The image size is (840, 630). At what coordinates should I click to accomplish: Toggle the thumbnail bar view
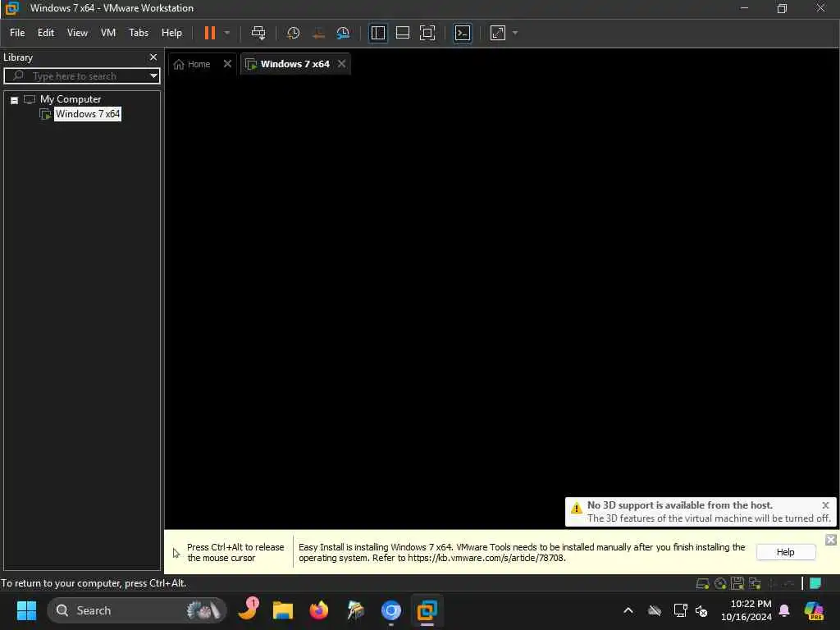(x=402, y=33)
